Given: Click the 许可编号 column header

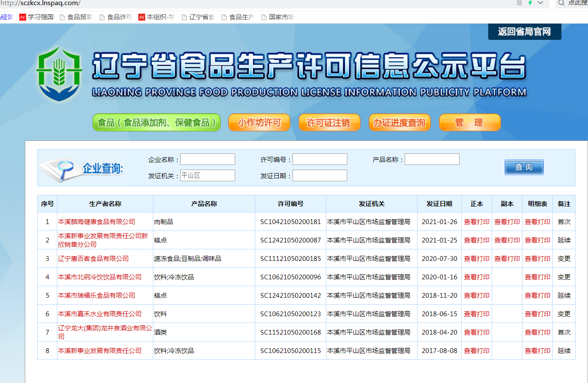Looking at the screenshot, I should point(290,204).
